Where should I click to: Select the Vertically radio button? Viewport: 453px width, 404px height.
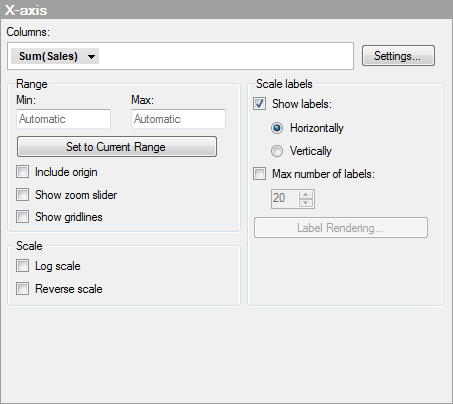[x=277, y=151]
